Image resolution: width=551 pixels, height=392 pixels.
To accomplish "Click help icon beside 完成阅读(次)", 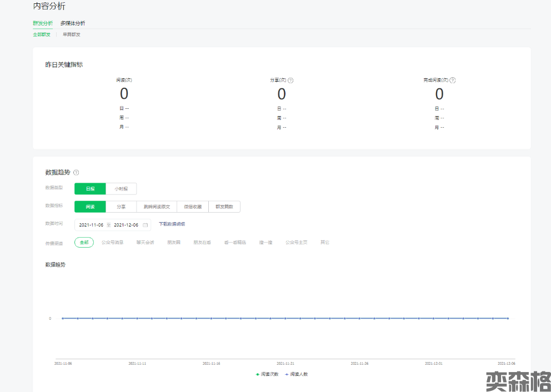I will tap(453, 81).
